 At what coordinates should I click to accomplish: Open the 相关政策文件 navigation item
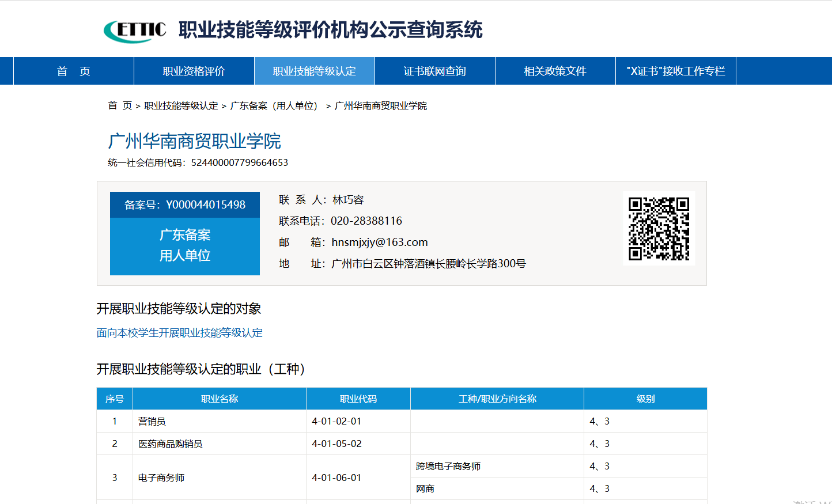[x=555, y=71]
